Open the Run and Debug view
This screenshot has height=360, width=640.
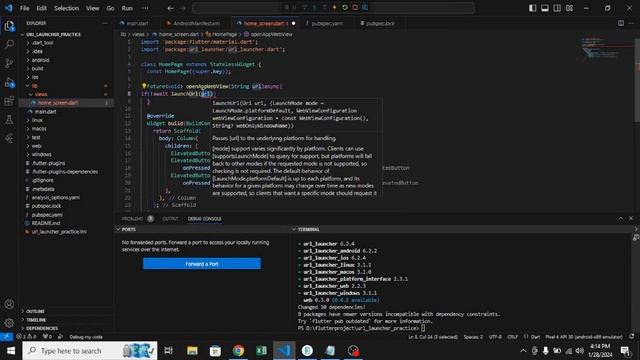(x=9, y=82)
